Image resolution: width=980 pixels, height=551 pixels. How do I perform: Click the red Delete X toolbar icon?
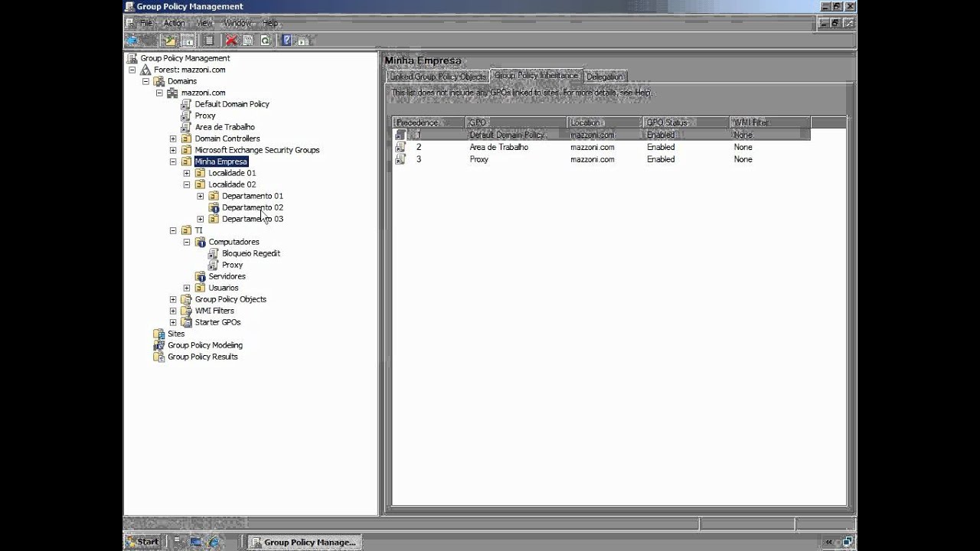pos(231,40)
